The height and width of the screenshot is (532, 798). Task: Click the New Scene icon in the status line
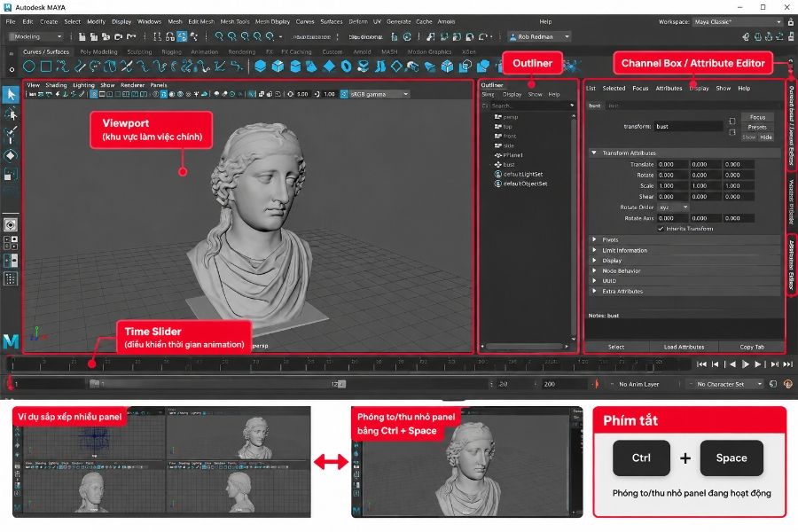click(82, 36)
